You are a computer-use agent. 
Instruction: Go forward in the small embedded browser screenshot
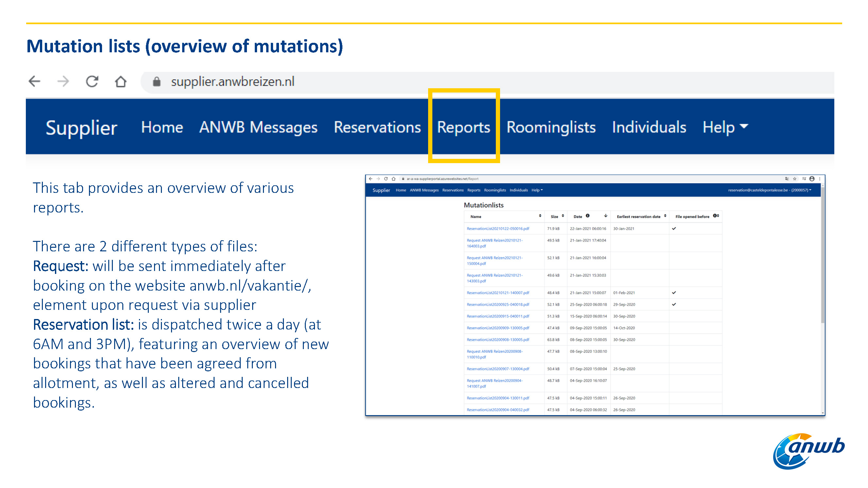(x=378, y=179)
